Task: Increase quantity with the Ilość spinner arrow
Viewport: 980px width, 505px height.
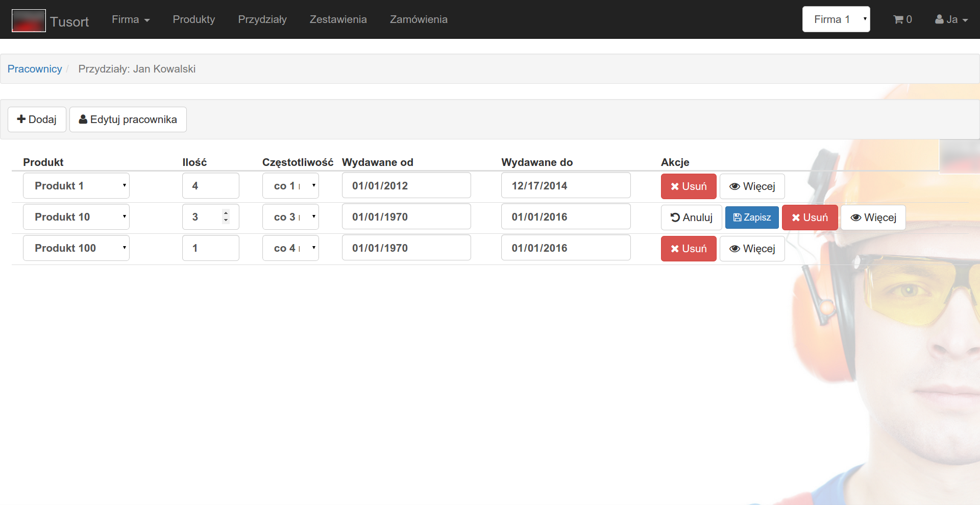Action: (226, 213)
